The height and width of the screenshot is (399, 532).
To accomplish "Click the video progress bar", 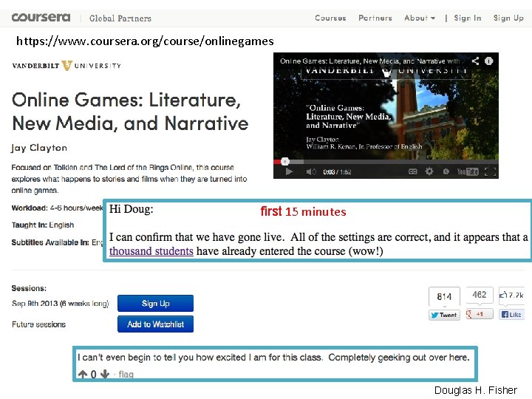I will click(386, 162).
